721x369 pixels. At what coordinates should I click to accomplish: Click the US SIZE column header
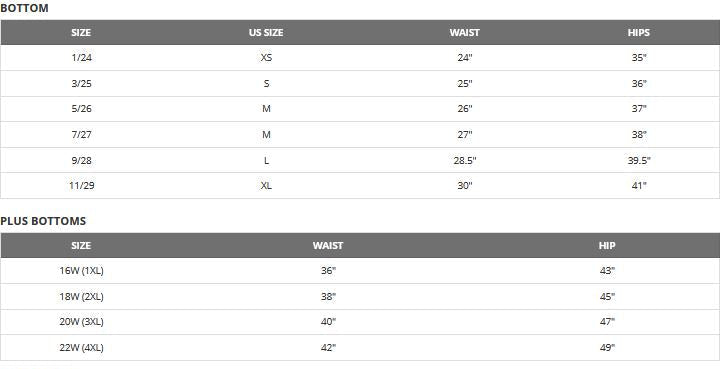coord(266,33)
